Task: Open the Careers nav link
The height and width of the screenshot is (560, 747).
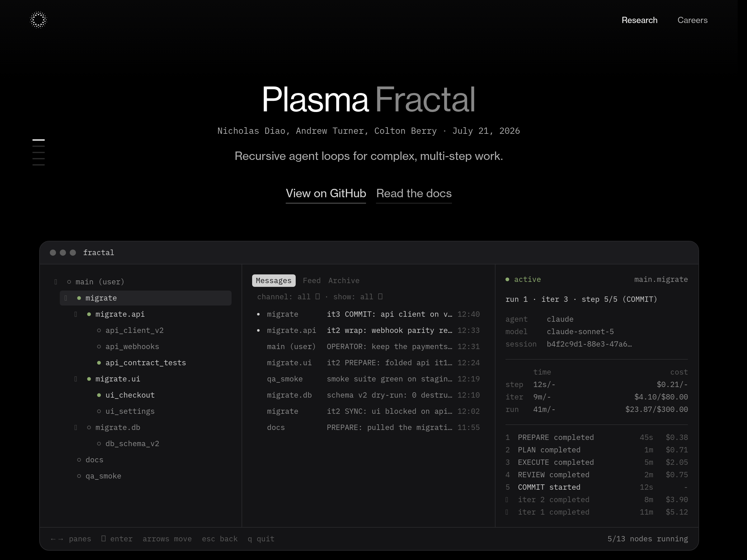Action: point(692,20)
